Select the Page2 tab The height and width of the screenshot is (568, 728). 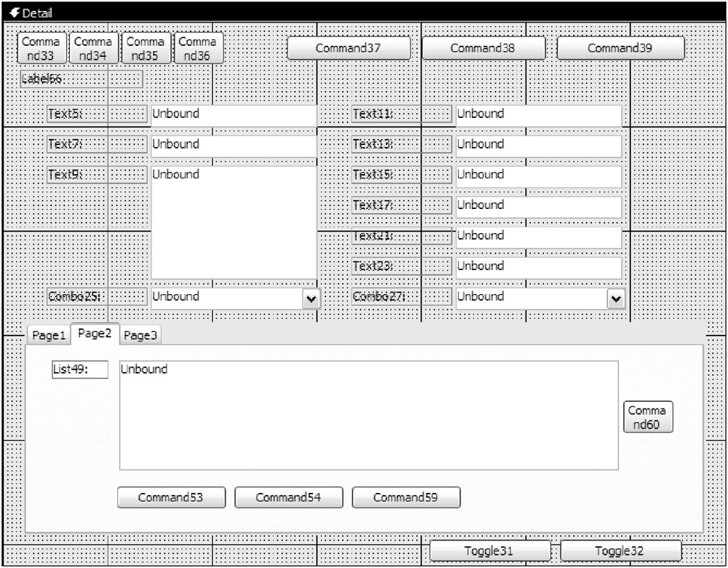95,334
